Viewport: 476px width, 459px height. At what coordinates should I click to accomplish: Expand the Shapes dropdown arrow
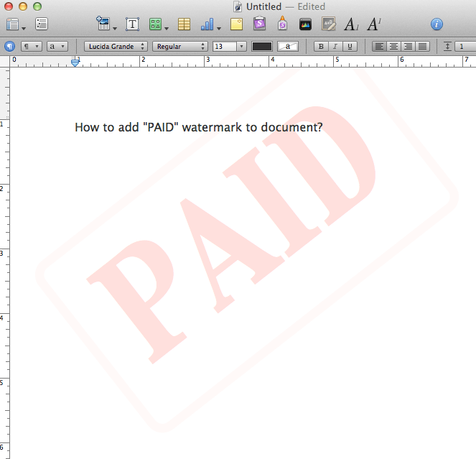[167, 29]
